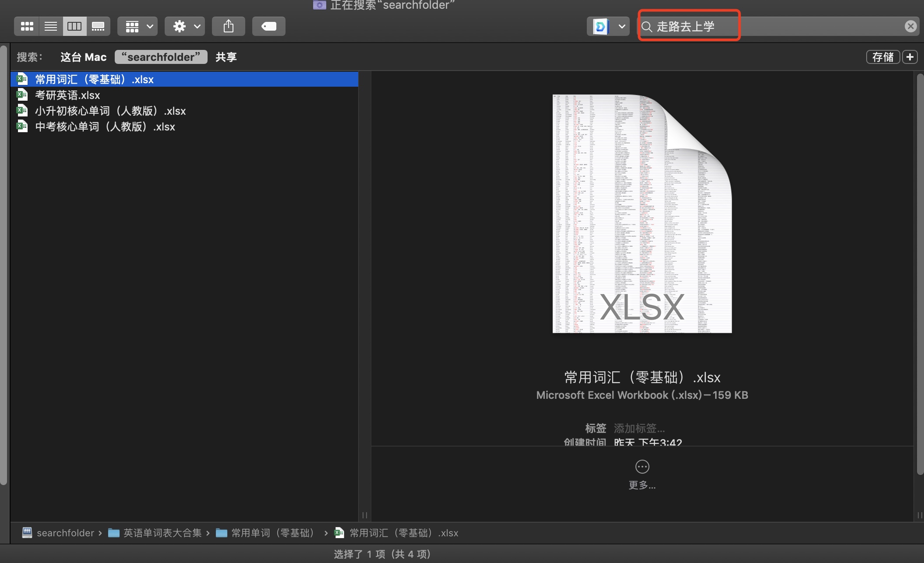Select file 小升初核心单词（人教版）.xlsx
The image size is (924, 563).
click(x=184, y=111)
